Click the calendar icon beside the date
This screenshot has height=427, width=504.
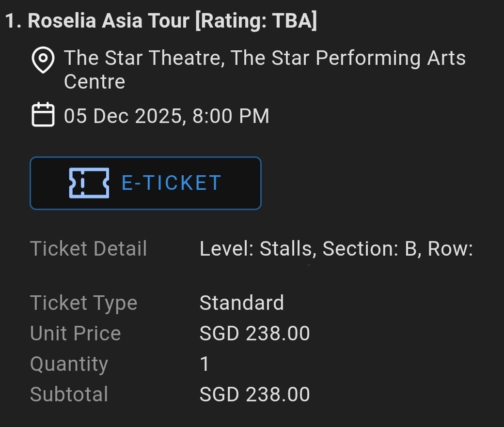pyautogui.click(x=43, y=115)
